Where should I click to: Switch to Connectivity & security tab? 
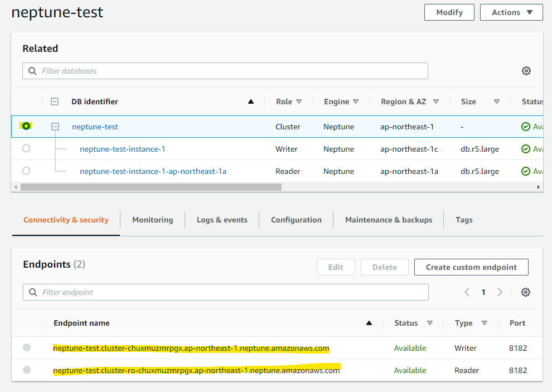(x=66, y=220)
